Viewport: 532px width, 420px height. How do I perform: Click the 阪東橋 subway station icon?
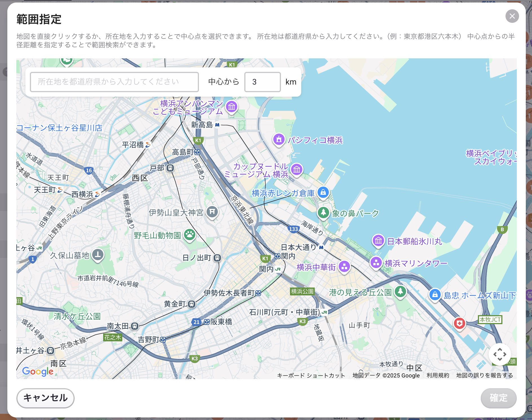[x=207, y=322]
